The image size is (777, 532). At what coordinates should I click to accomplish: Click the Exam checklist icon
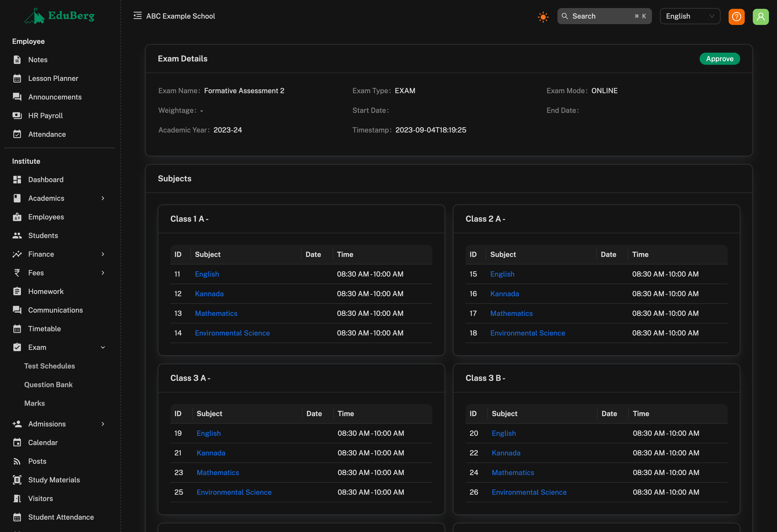(x=17, y=347)
